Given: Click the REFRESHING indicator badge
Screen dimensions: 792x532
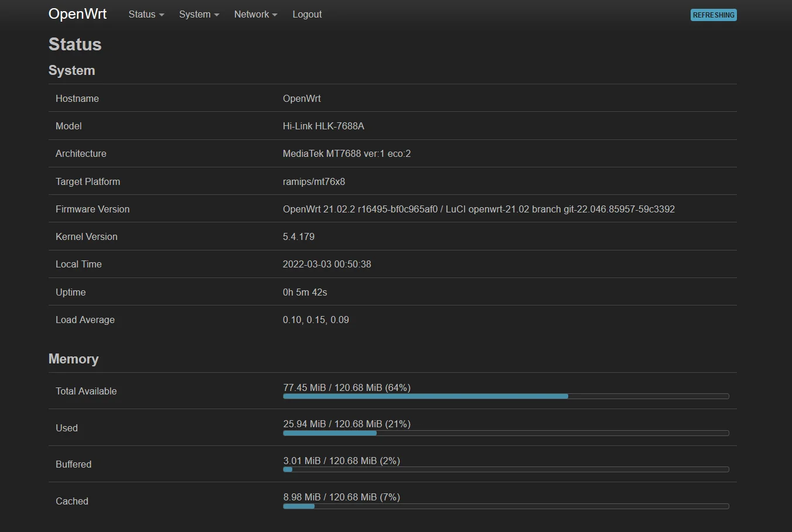Looking at the screenshot, I should tap(714, 15).
